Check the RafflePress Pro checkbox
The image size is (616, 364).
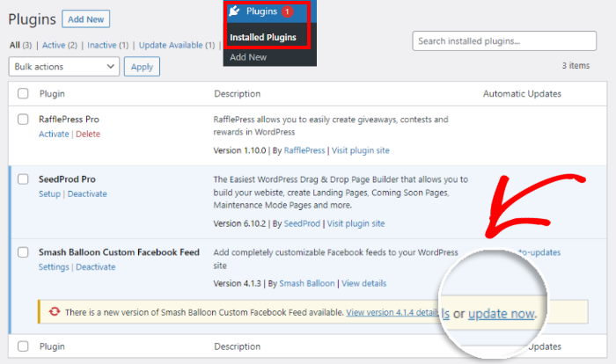point(23,119)
